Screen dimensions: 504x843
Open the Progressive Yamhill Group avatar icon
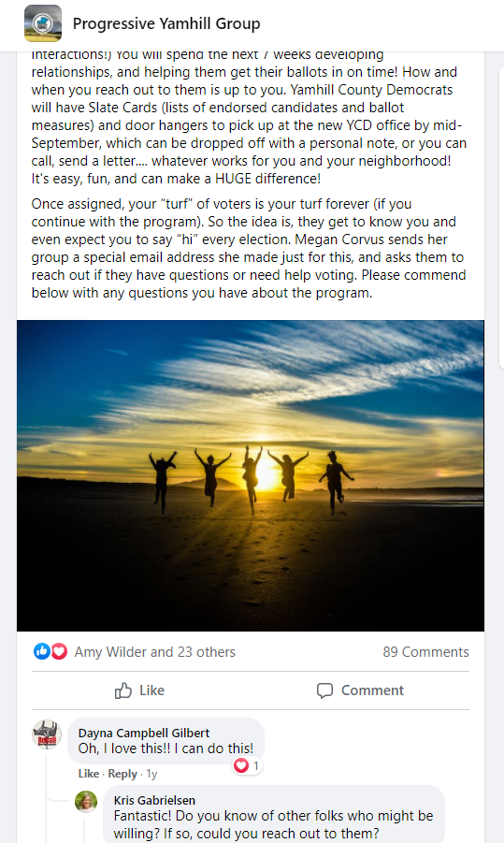pyautogui.click(x=43, y=23)
